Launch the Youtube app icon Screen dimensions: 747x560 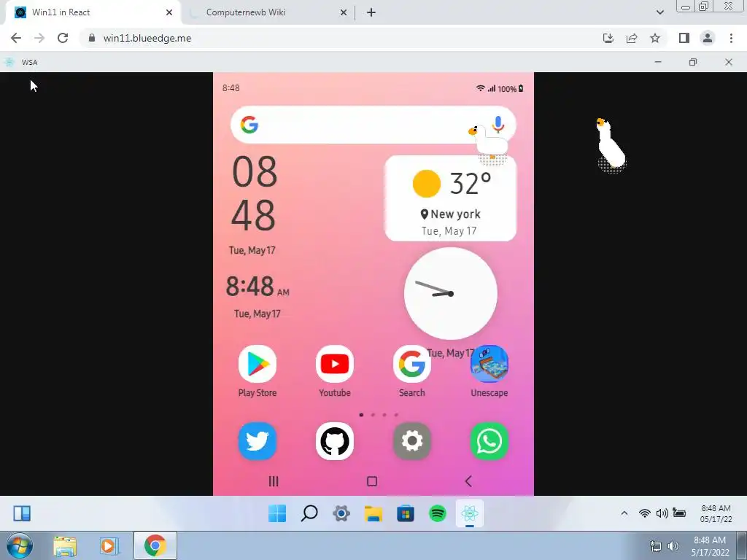click(334, 364)
